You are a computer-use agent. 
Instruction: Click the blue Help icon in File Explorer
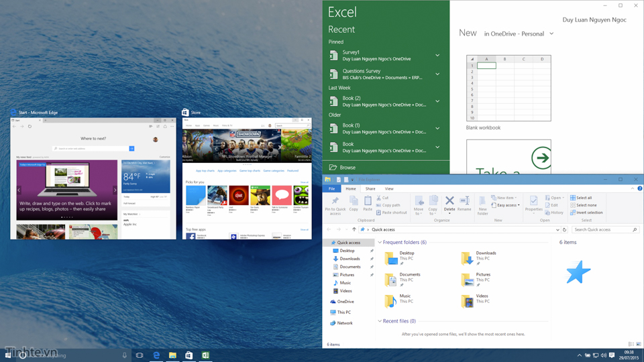(x=639, y=189)
